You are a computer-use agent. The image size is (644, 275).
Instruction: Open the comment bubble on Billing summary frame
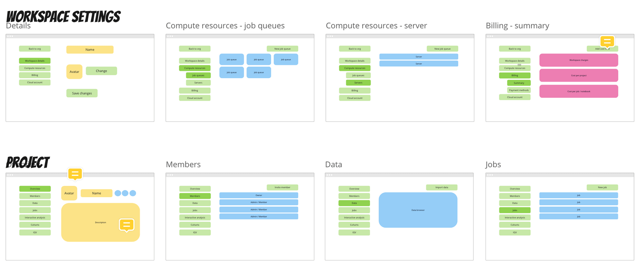pyautogui.click(x=607, y=41)
